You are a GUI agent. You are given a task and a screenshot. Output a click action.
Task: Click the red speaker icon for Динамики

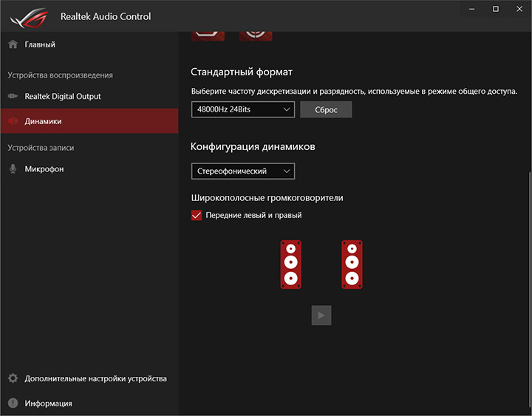coord(13,121)
